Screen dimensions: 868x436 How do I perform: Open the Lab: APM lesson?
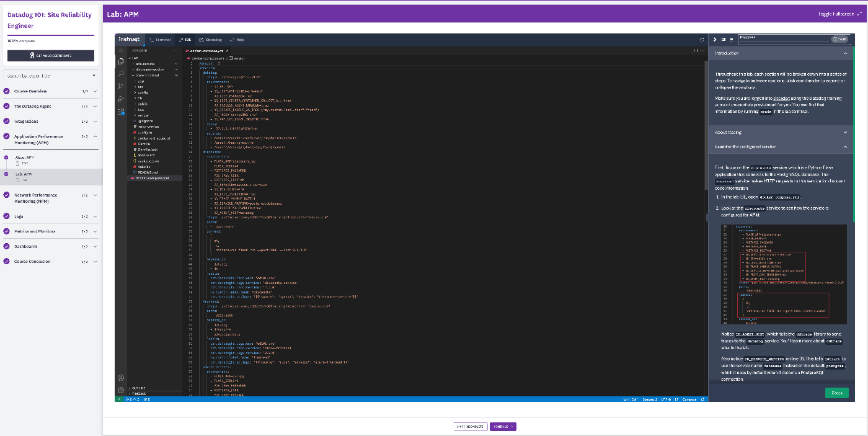point(51,177)
